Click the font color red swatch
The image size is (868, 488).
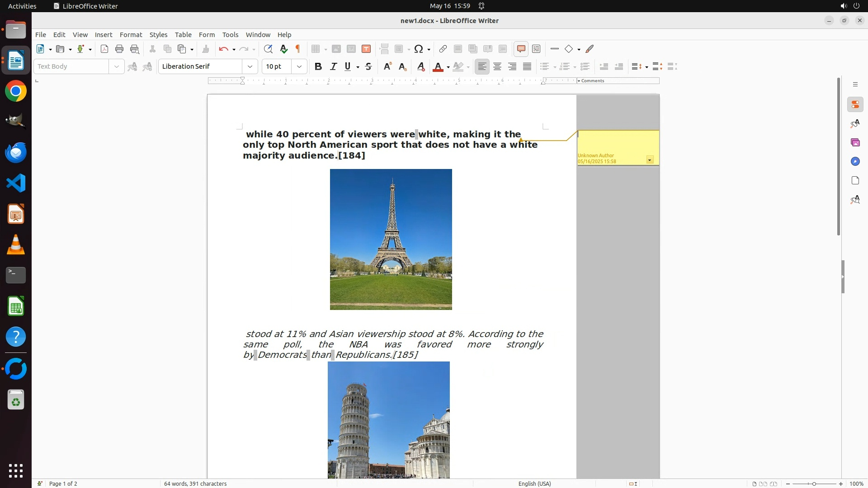coord(438,67)
